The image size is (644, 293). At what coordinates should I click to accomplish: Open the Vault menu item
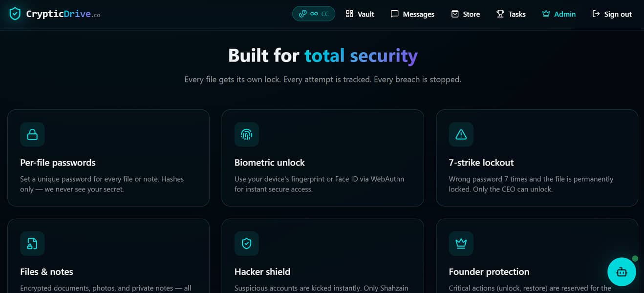pyautogui.click(x=360, y=14)
